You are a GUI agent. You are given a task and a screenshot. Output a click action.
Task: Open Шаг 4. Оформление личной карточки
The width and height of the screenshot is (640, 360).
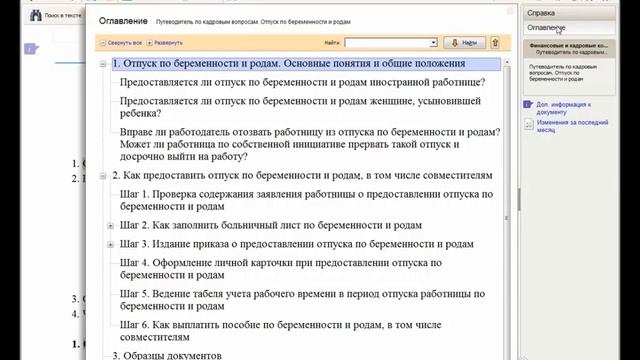281,269
